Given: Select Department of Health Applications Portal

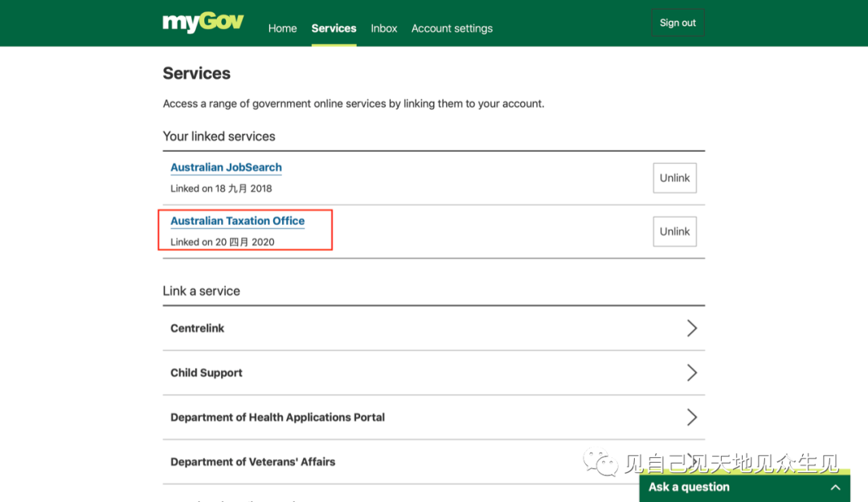Looking at the screenshot, I should coord(433,418).
